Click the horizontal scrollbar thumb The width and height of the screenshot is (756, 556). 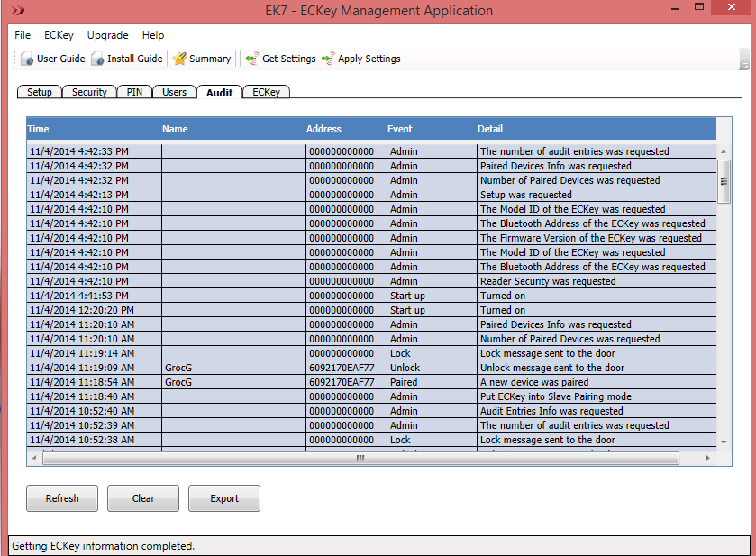click(x=360, y=458)
